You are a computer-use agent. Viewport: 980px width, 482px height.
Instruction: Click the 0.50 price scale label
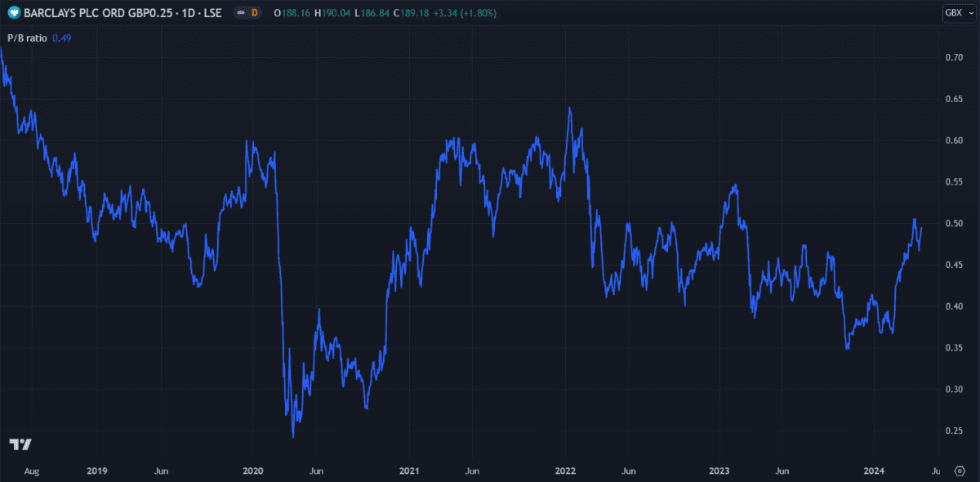tap(953, 223)
